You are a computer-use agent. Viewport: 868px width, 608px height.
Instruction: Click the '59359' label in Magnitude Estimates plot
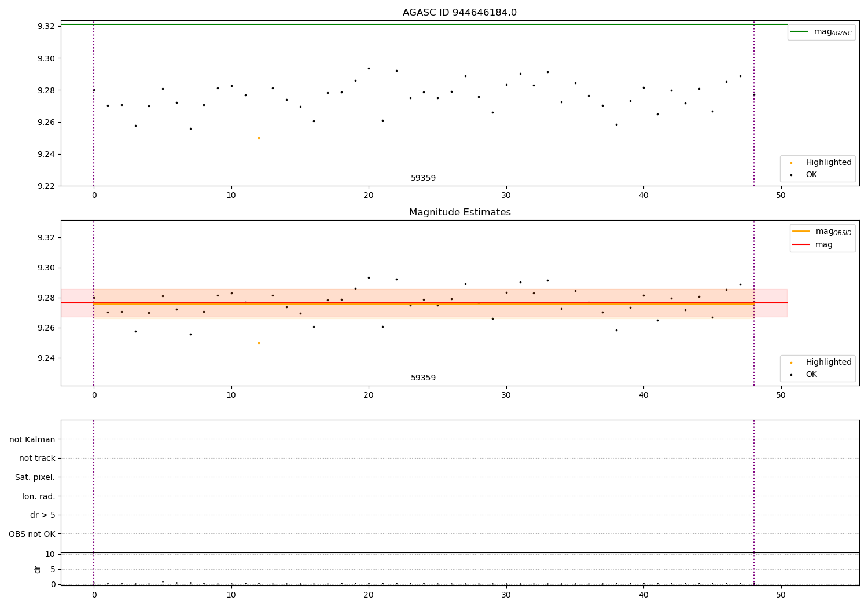click(x=423, y=378)
